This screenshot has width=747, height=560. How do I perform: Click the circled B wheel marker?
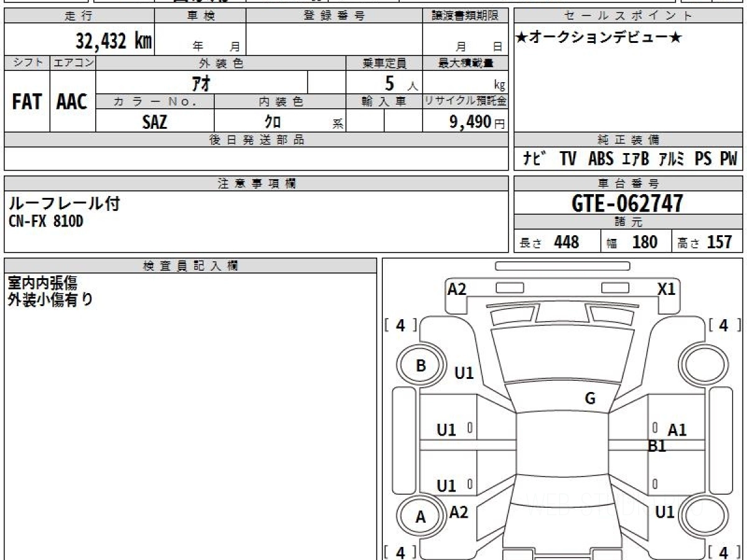pyautogui.click(x=421, y=366)
